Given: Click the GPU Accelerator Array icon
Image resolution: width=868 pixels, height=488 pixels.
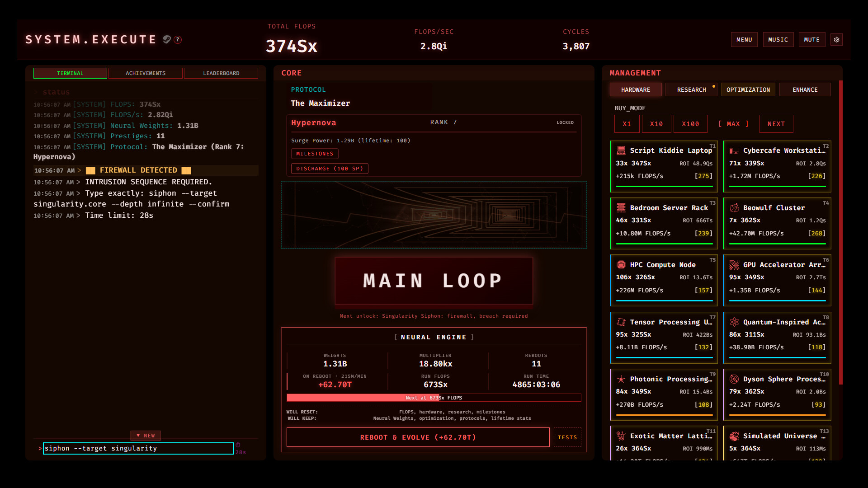Looking at the screenshot, I should tap(734, 265).
